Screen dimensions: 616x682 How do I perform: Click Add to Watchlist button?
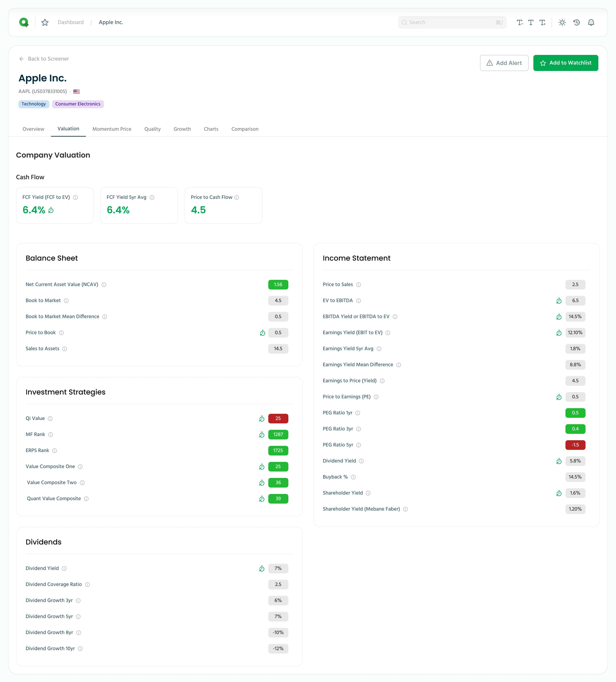point(566,63)
